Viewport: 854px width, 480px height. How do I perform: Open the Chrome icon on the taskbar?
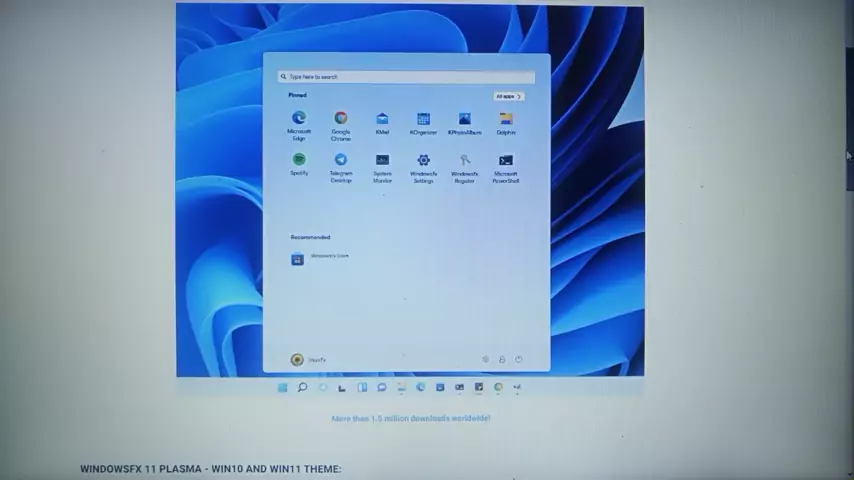(x=498, y=387)
